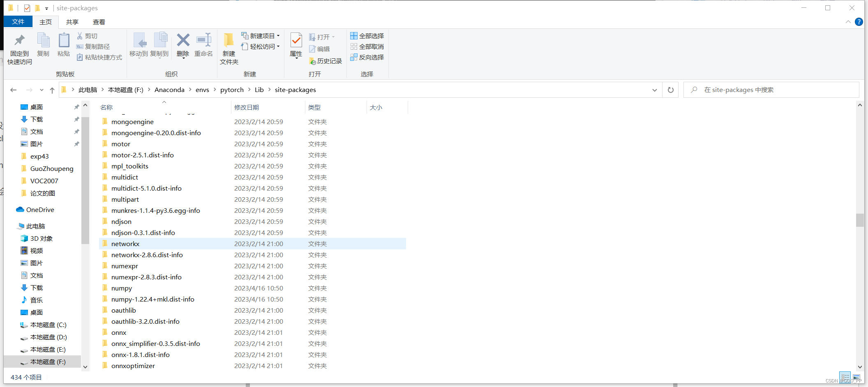Click the navigation pane scroll down arrow

coord(85,367)
